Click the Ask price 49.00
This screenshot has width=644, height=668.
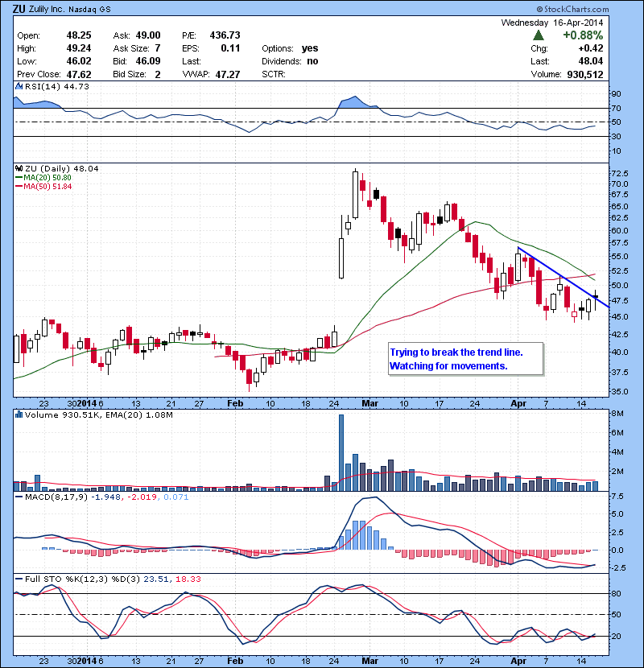[148, 35]
